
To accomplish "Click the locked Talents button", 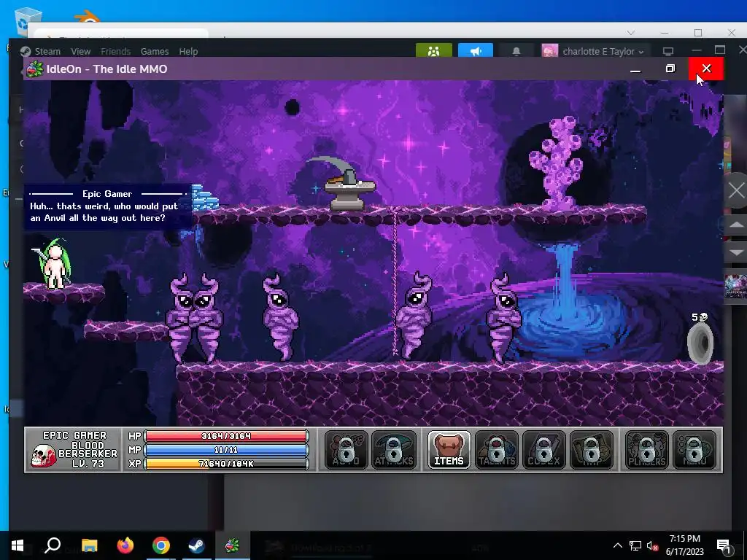I will (496, 450).
